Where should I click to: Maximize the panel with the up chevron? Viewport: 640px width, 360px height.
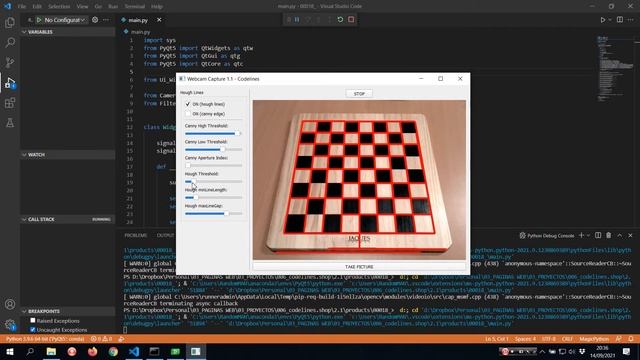620,236
